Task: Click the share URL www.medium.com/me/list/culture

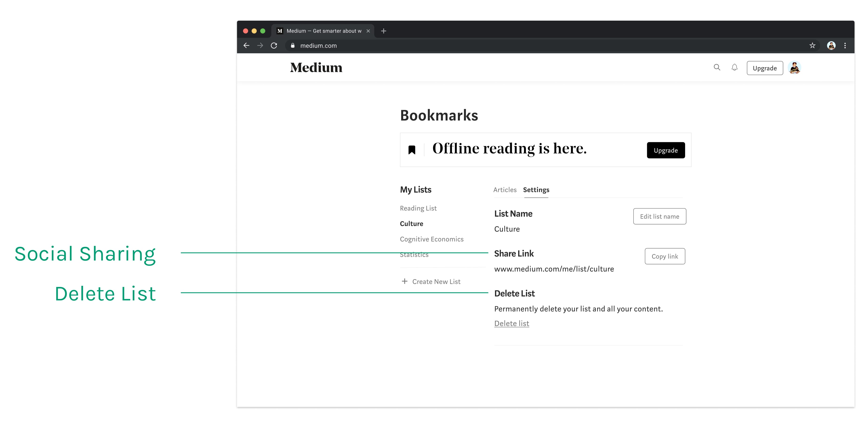Action: tap(554, 269)
